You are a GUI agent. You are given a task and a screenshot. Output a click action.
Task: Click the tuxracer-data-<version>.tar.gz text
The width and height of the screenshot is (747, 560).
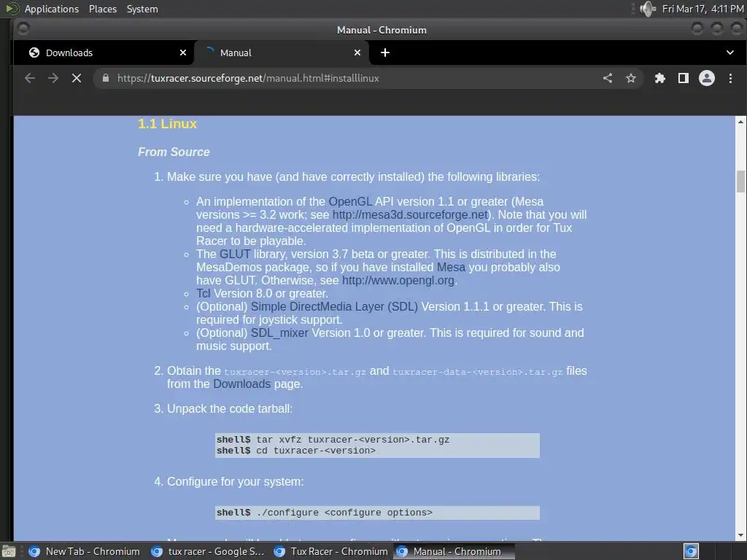coord(477,372)
